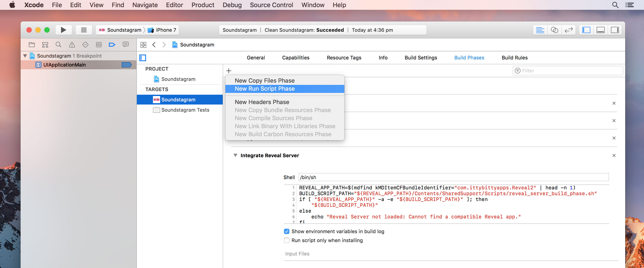Switch to the Build Settings tab

[421, 58]
